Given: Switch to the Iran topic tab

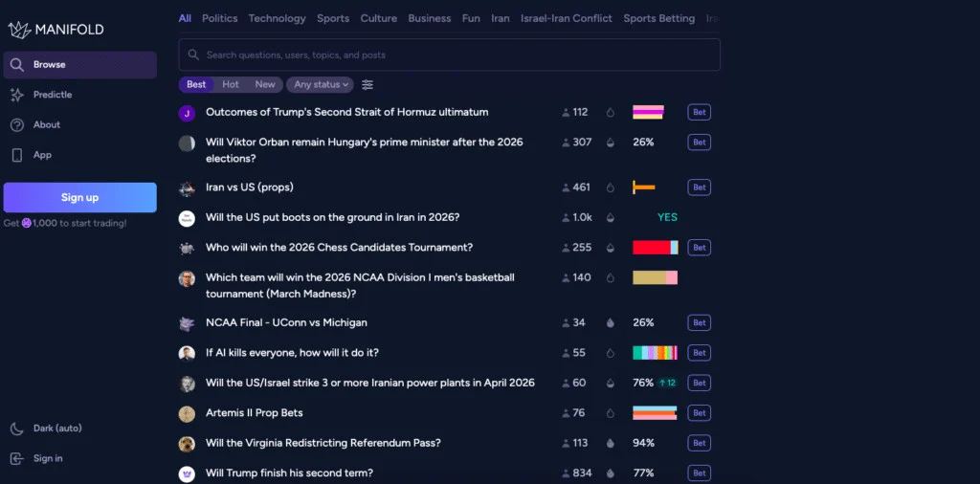Looking at the screenshot, I should click(x=500, y=19).
